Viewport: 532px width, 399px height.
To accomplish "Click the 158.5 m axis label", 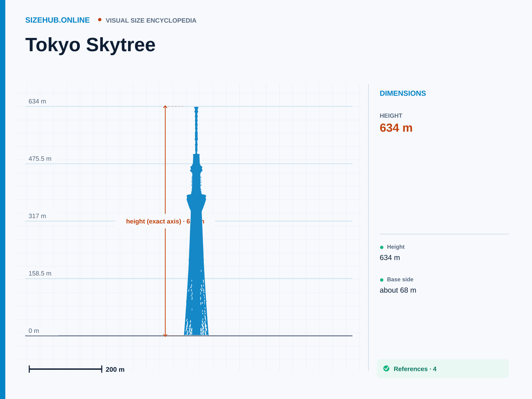I will 40,274.
